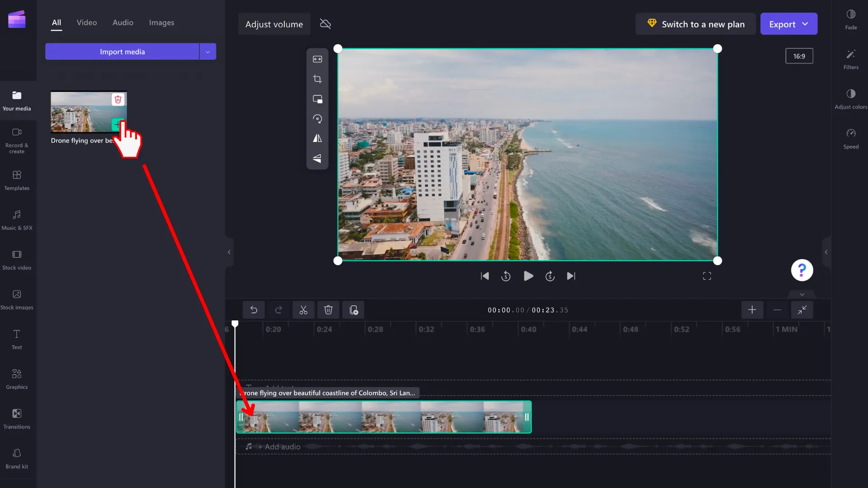Collapse the timeline with the chevron

[802, 294]
